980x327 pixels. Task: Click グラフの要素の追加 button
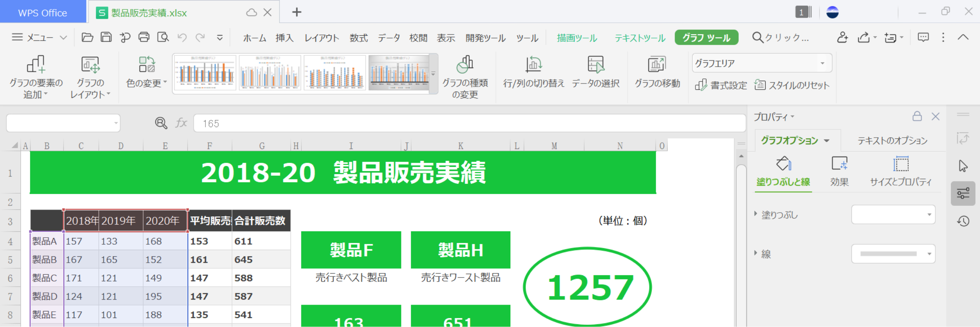click(36, 77)
